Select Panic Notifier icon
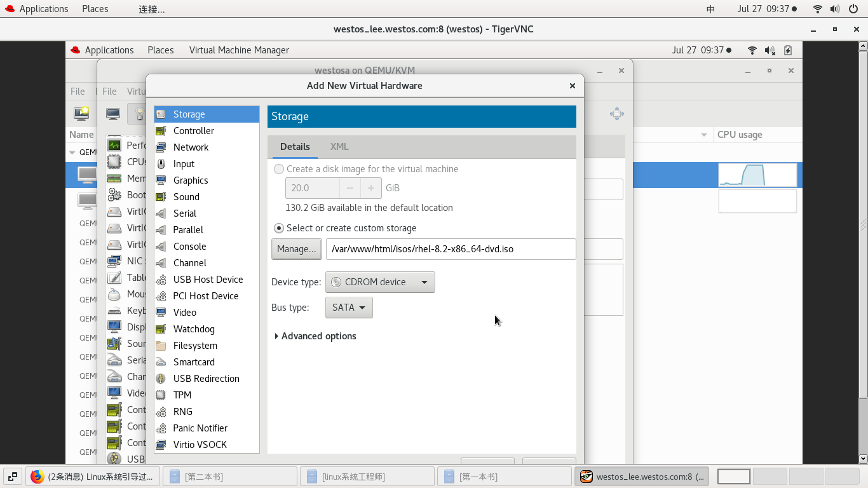 [x=161, y=428]
